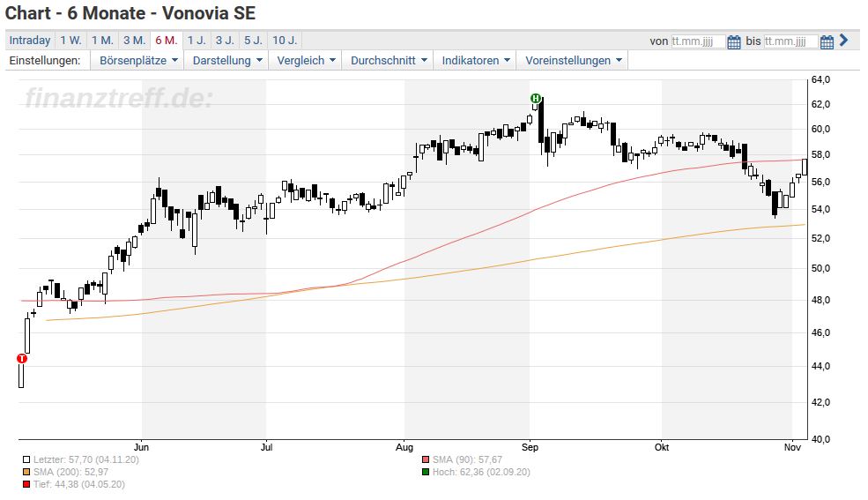
Task: Select the 3 J. time range tab
Action: (x=225, y=41)
